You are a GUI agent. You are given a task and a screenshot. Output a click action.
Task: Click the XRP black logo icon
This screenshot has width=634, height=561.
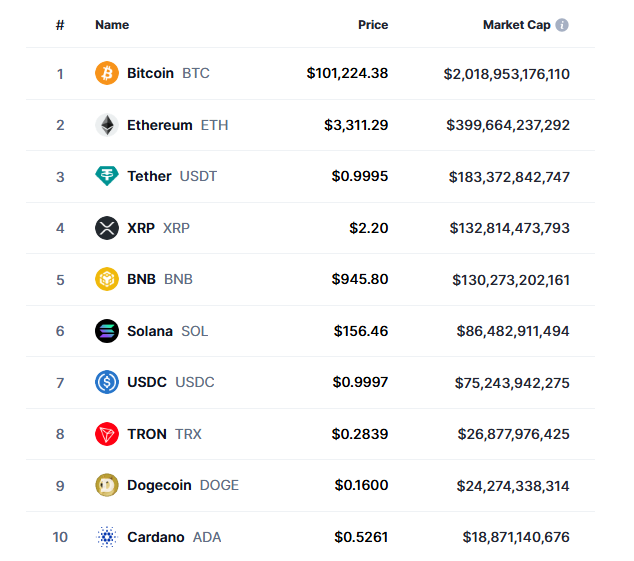click(107, 228)
